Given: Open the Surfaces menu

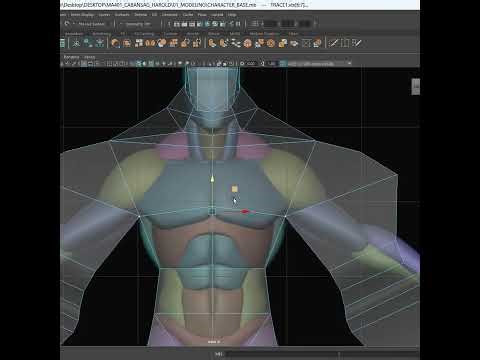Looking at the screenshot, I should [122, 15].
